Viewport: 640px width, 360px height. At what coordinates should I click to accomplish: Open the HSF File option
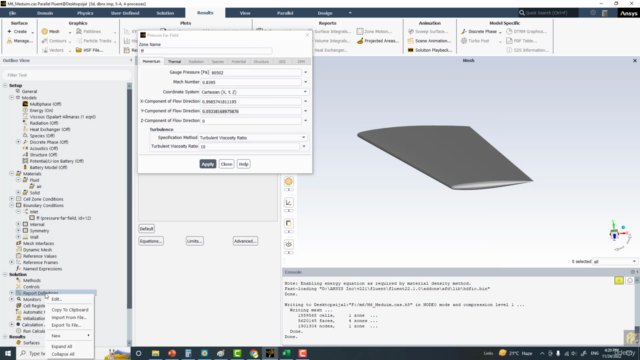pos(89,50)
